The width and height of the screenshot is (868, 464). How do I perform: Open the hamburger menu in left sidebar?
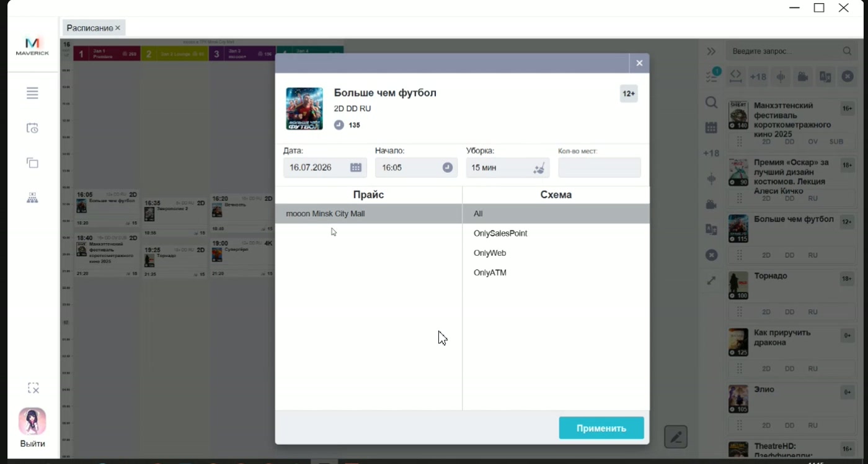tap(32, 93)
